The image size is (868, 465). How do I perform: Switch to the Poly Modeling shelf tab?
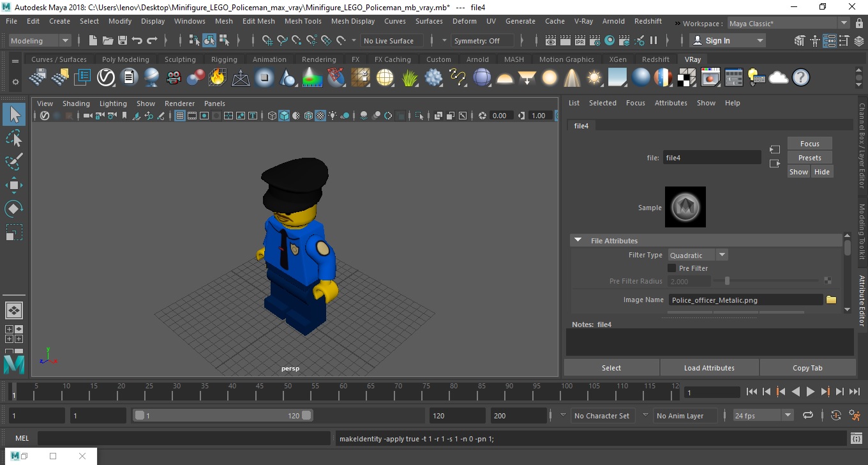point(126,59)
